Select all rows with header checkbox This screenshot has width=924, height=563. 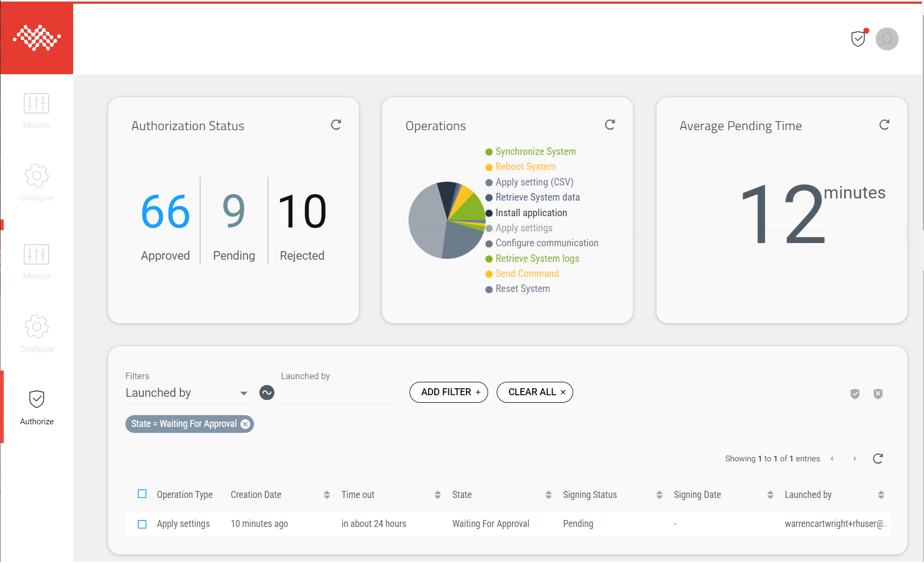pyautogui.click(x=142, y=494)
